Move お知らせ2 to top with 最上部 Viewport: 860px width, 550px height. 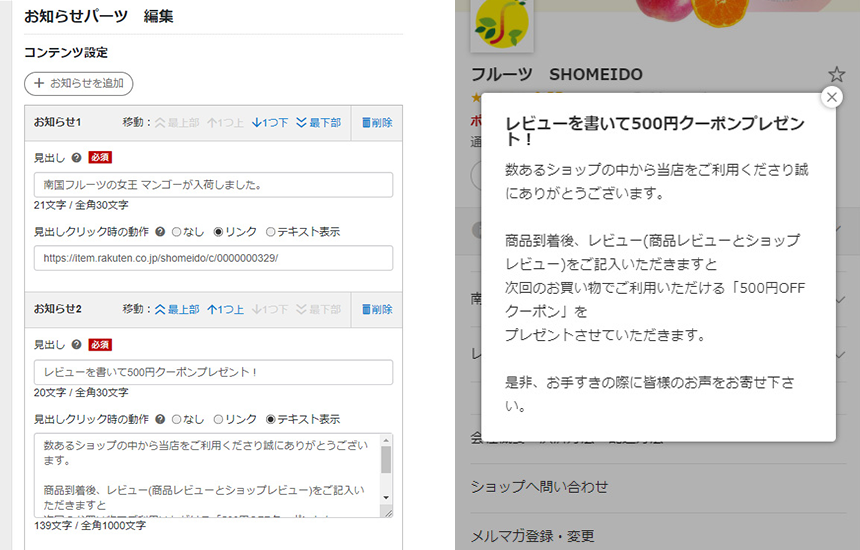176,310
